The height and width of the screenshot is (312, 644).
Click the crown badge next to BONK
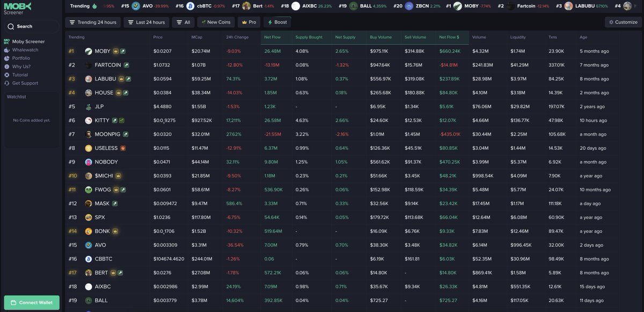click(115, 232)
